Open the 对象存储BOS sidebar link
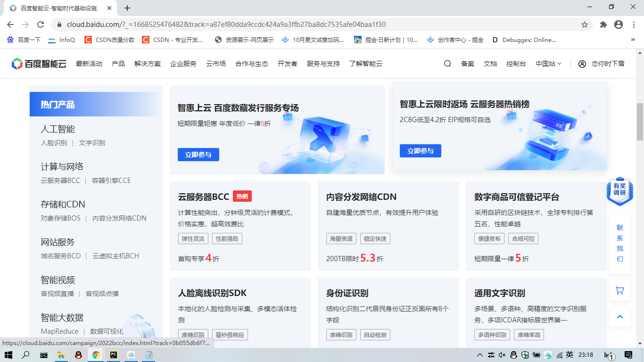 (x=61, y=218)
